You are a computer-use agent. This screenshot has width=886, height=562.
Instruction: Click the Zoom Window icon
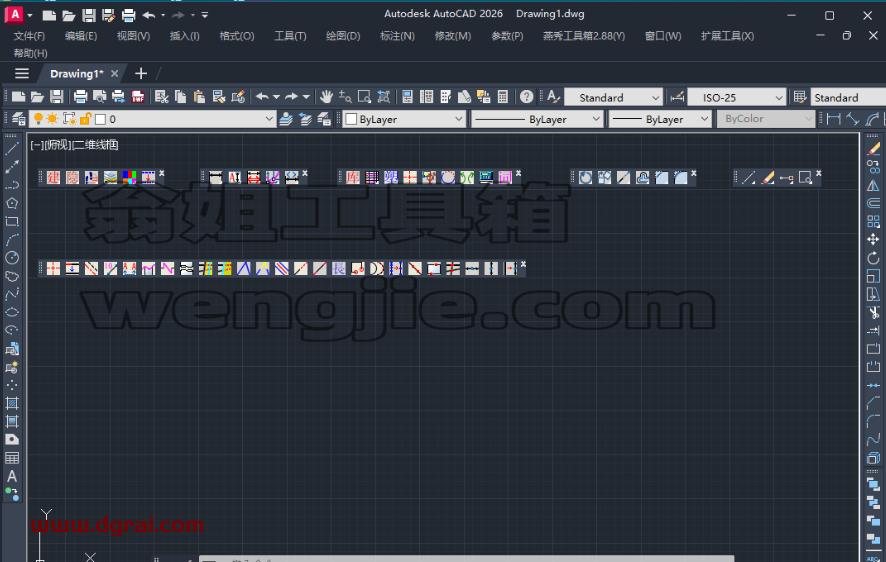coord(364,97)
